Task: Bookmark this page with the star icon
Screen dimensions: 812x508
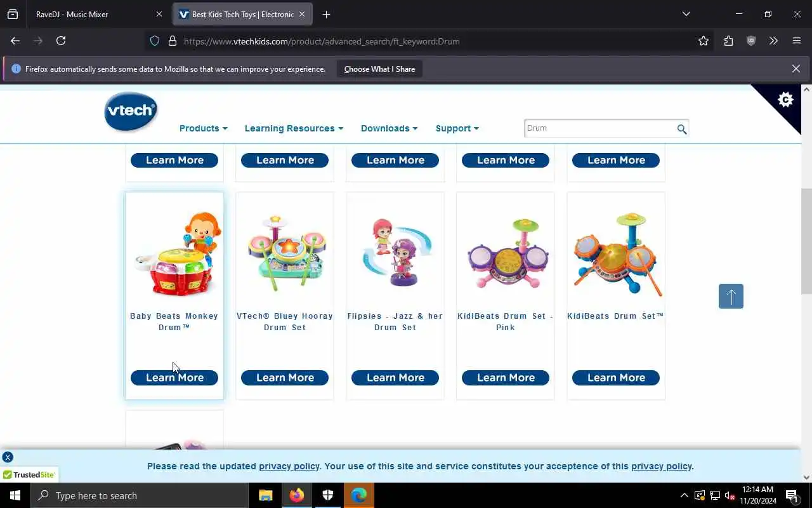Action: point(703,41)
